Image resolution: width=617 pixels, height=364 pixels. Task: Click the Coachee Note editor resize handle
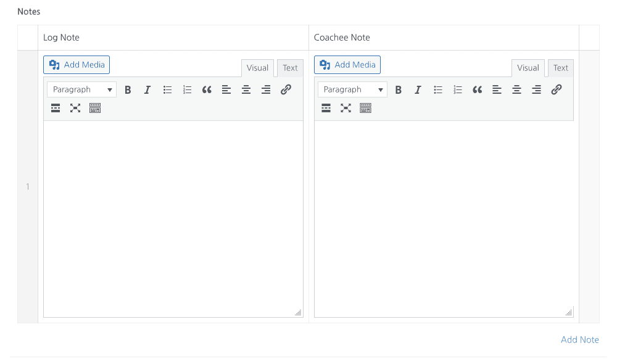(x=569, y=313)
